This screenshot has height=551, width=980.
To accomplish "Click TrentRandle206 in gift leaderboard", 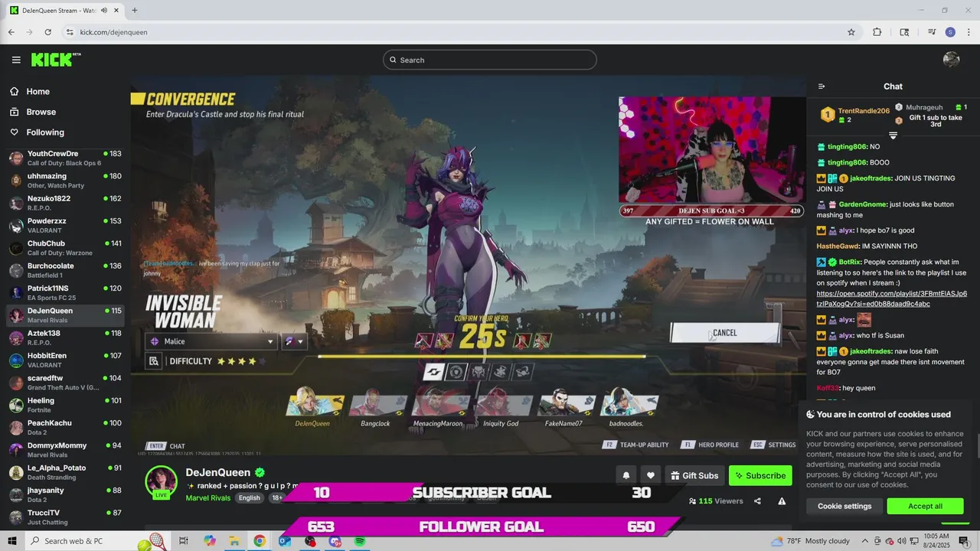I will [864, 111].
